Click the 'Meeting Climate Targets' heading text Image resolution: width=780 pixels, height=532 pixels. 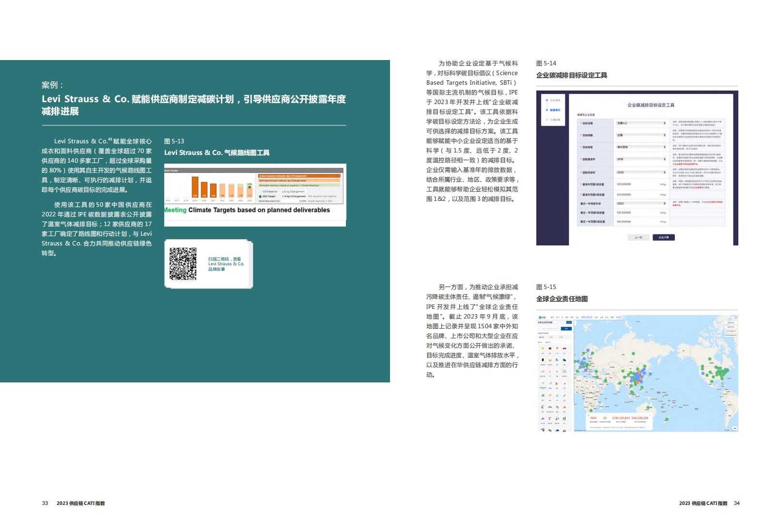pyautogui.click(x=247, y=210)
